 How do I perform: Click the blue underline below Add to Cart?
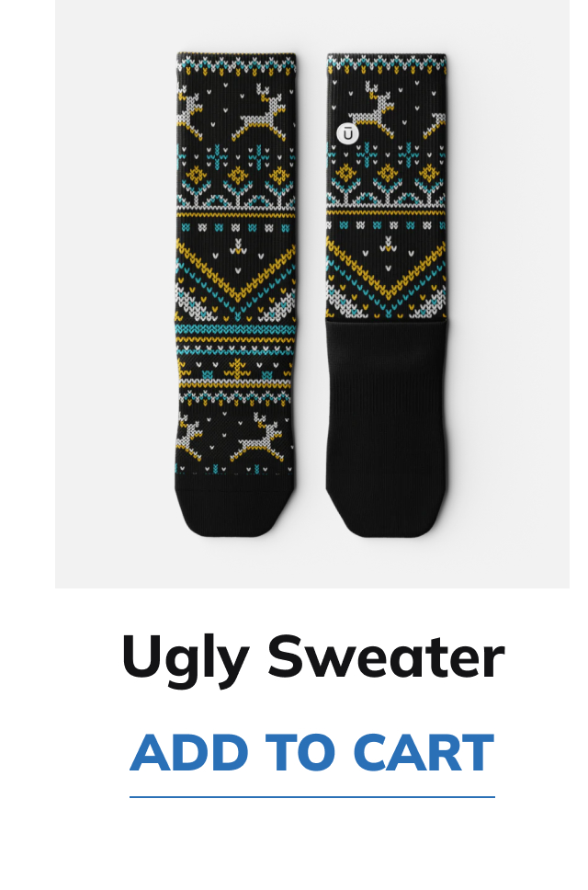click(x=311, y=797)
